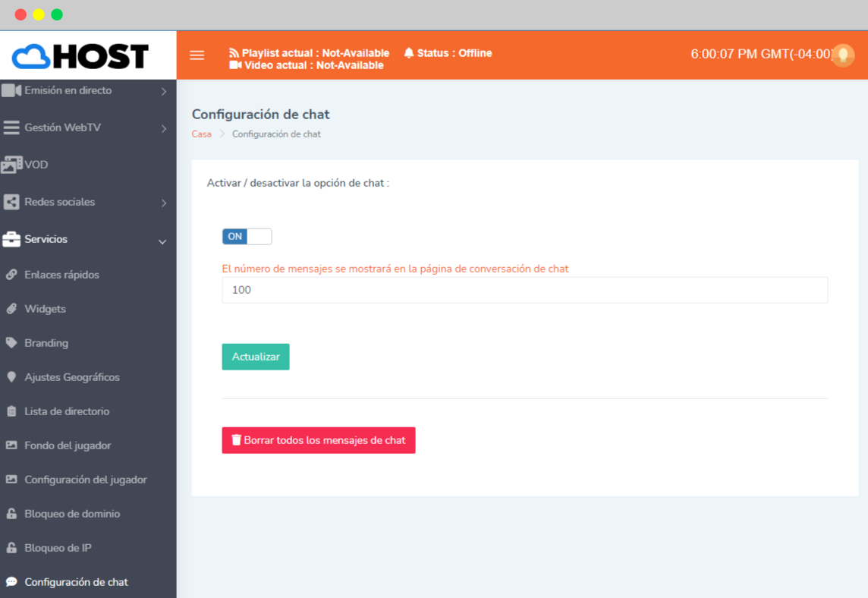Expand Emisión en directo submenu chevron
This screenshot has width=868, height=598.
coord(164,91)
